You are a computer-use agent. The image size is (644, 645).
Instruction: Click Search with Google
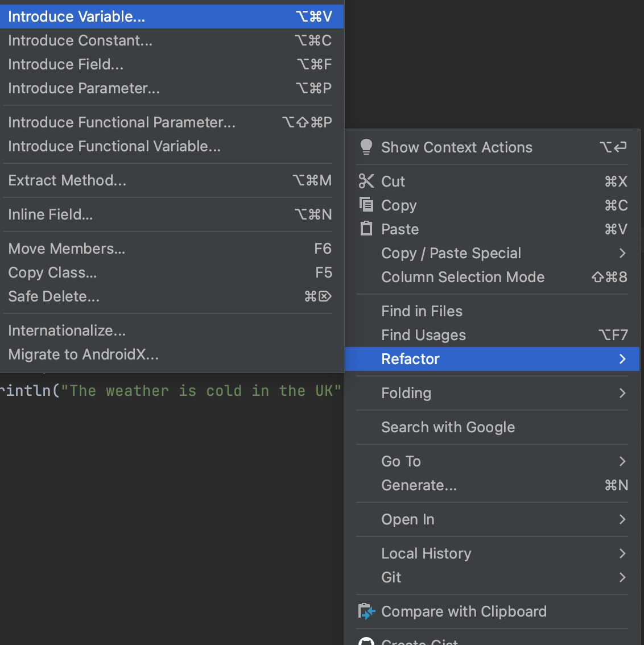(448, 427)
